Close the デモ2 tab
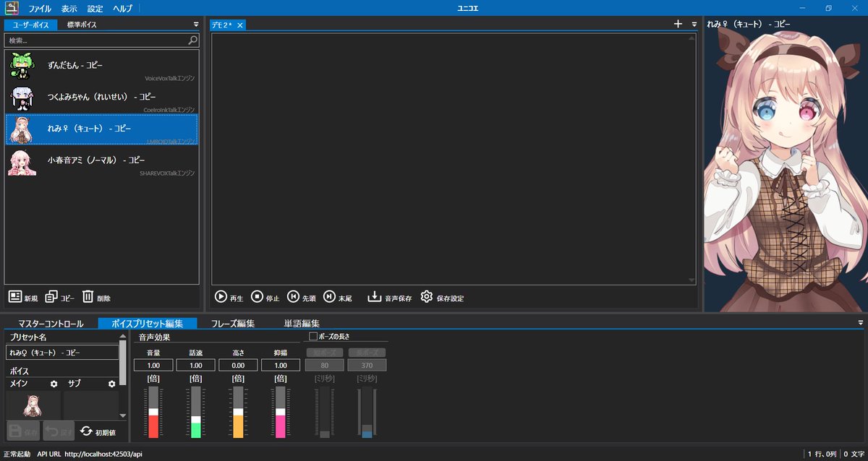The image size is (868, 461). click(x=240, y=25)
